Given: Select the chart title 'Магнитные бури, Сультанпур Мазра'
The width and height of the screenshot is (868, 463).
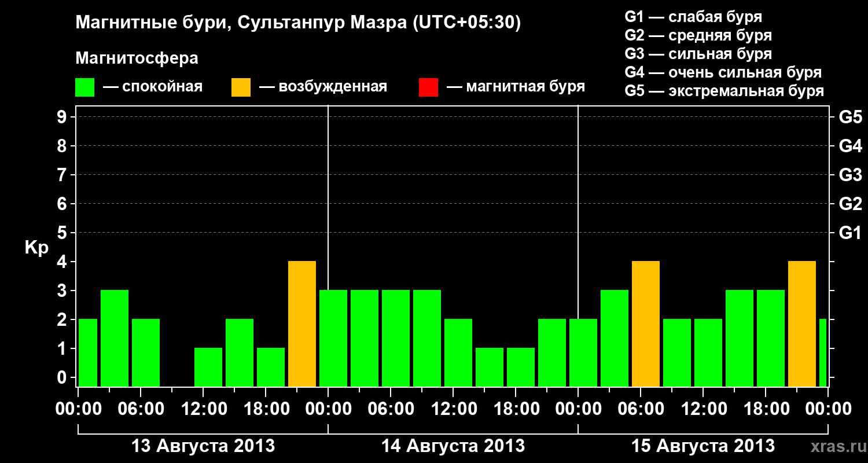Looking at the screenshot, I should pos(240,23).
